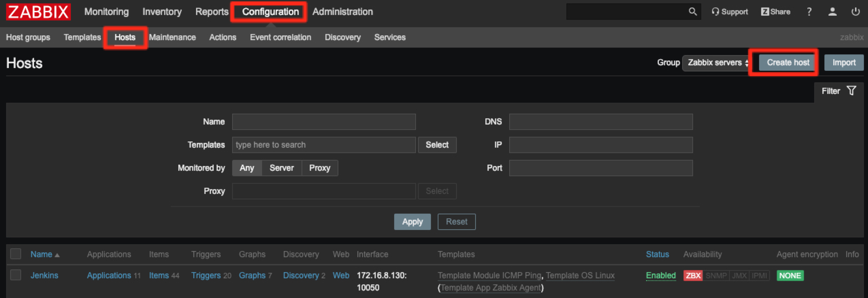Go to Discovery submenu
Screen dimensions: 868x298
click(343, 37)
